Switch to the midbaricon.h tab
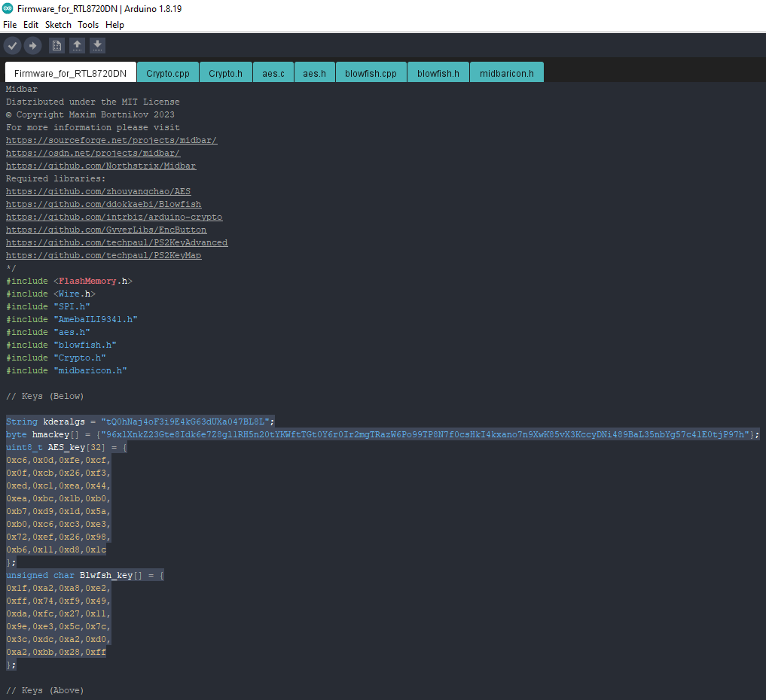This screenshot has height=700, width=766. coord(506,72)
